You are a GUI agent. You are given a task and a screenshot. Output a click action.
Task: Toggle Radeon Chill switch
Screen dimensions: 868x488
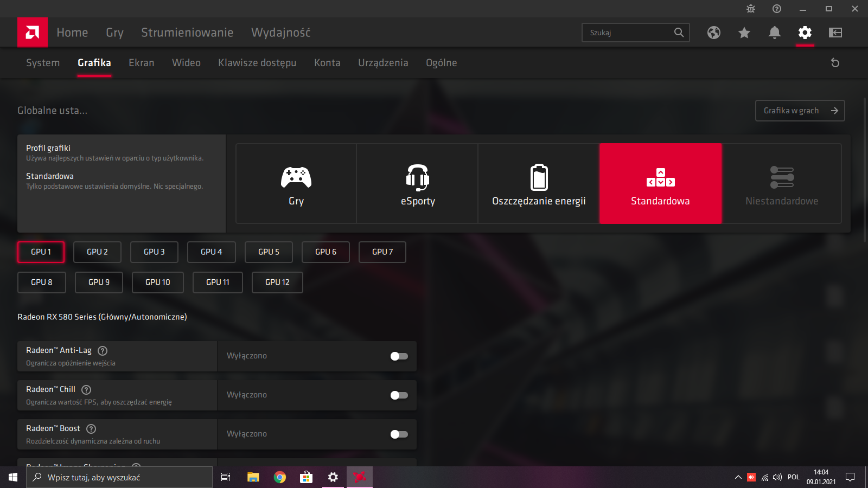399,395
